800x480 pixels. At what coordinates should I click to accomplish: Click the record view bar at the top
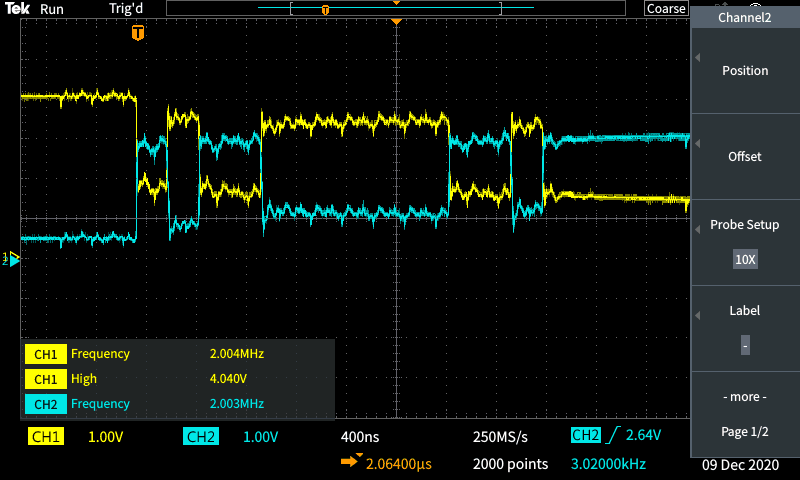click(396, 8)
